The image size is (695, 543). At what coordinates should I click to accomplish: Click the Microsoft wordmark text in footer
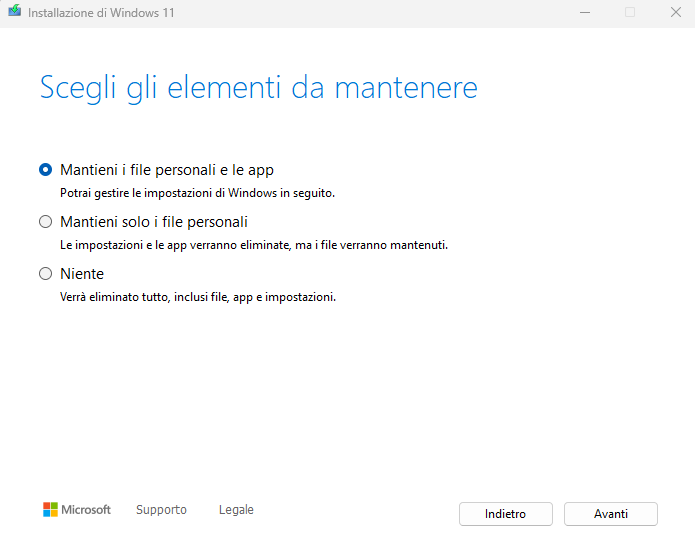click(x=86, y=510)
